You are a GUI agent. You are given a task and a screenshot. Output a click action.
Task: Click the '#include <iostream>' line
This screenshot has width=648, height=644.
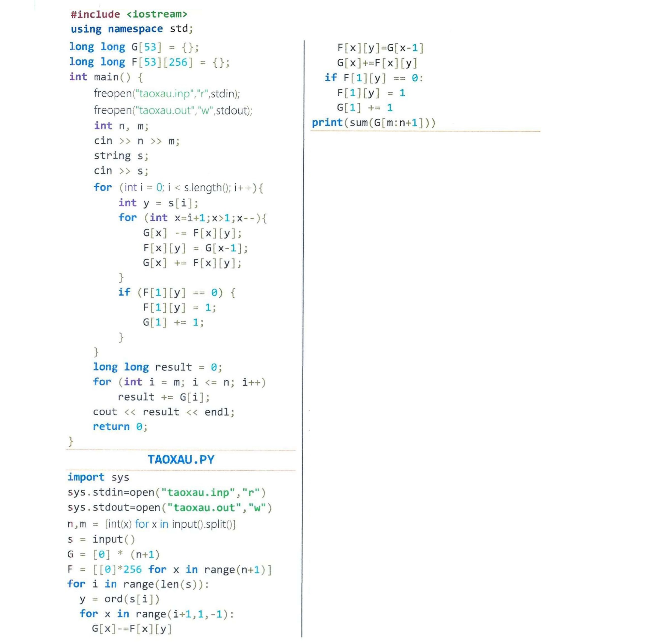pos(129,14)
